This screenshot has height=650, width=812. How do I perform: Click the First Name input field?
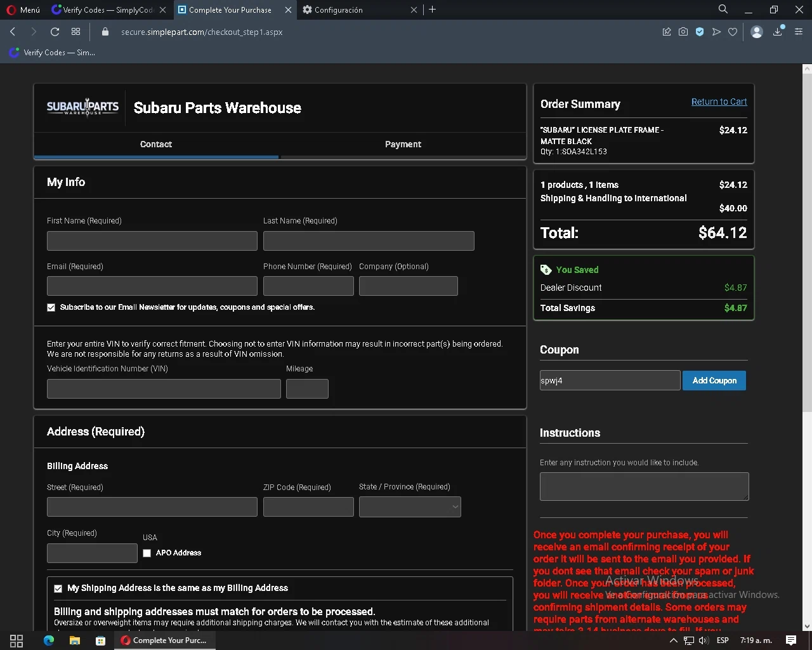[x=152, y=241]
